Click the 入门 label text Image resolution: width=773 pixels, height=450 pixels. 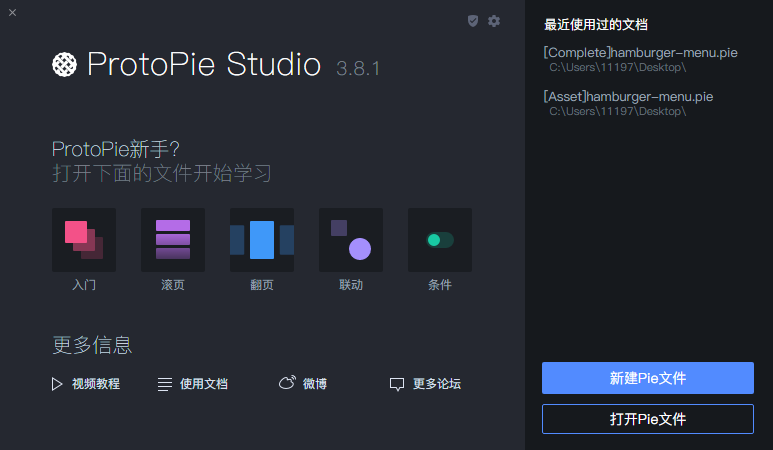coord(84,285)
